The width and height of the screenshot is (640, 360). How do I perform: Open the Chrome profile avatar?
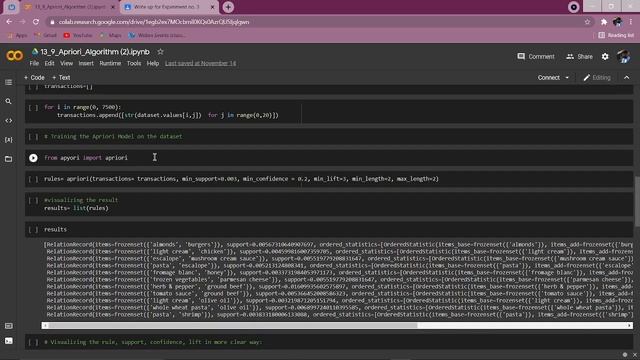(618, 22)
